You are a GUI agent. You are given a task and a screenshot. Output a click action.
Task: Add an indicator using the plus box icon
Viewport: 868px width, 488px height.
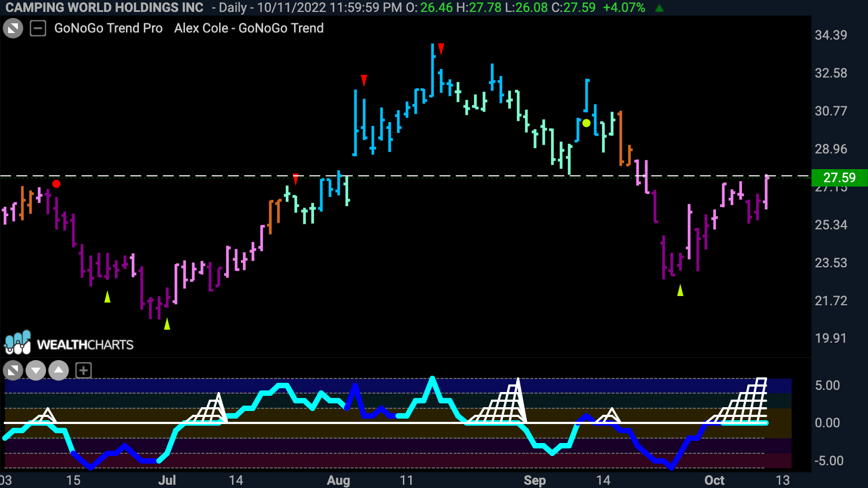pos(83,371)
